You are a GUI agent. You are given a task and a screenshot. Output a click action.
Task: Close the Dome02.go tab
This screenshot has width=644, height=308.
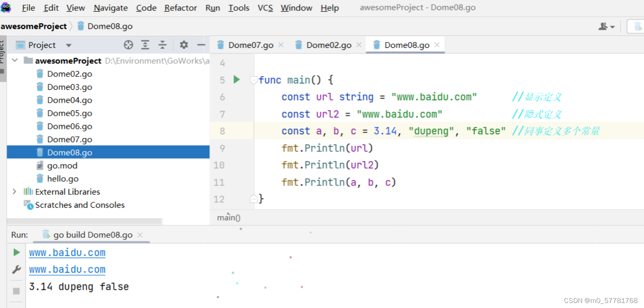pos(359,45)
